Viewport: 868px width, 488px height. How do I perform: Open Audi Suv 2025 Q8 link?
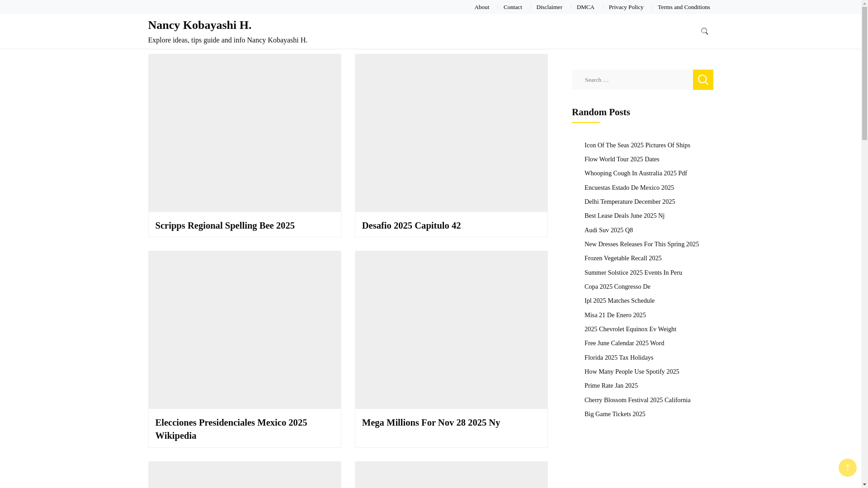click(x=609, y=230)
